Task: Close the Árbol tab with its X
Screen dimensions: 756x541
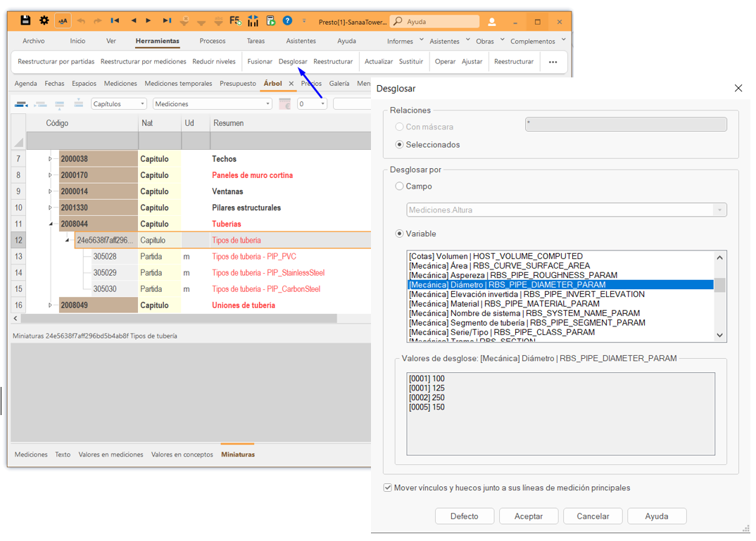Action: (291, 83)
